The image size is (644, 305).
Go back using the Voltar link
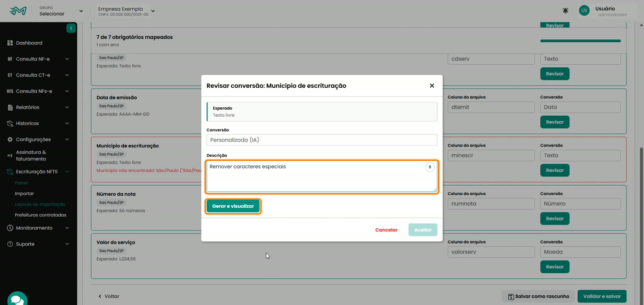tap(109, 297)
